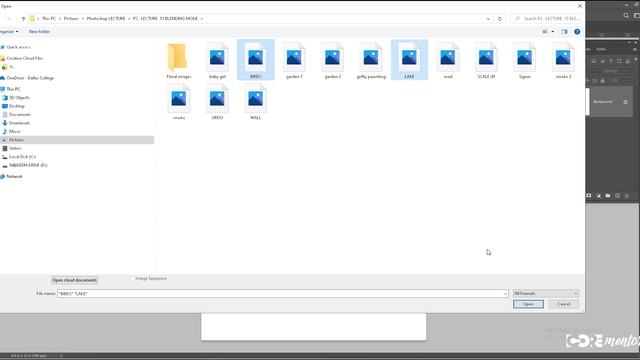Expand the address bar history dropdown
Screen dimensions: 640x360
[x=488, y=18]
